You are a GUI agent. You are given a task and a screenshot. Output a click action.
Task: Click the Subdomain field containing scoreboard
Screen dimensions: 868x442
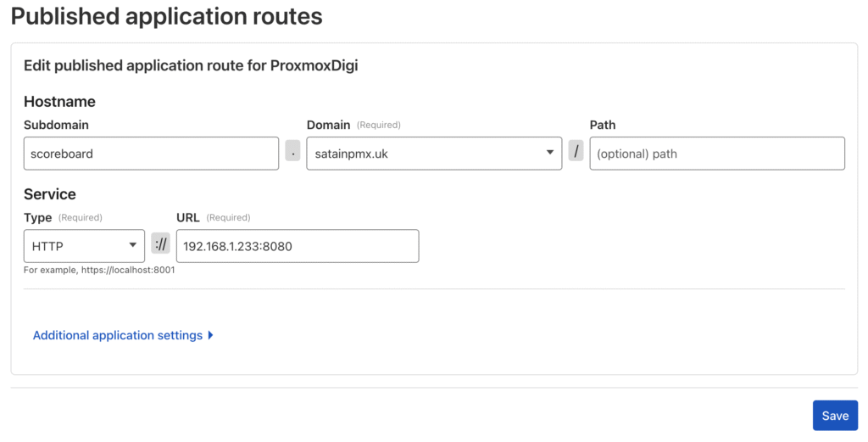coord(151,154)
